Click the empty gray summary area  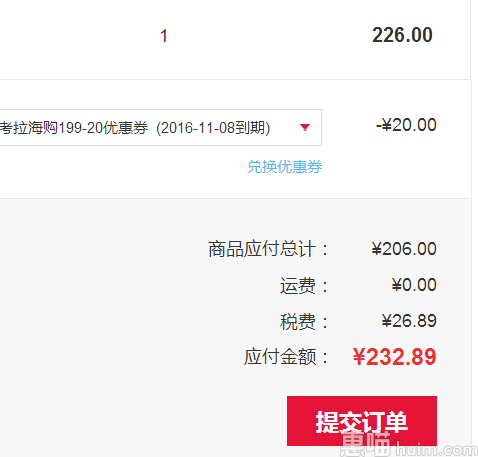[100, 317]
